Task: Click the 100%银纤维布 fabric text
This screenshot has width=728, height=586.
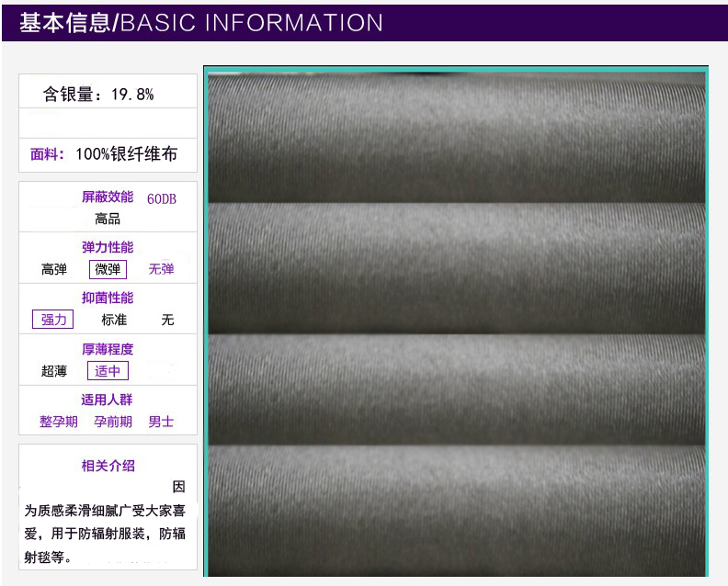Action: [126, 154]
